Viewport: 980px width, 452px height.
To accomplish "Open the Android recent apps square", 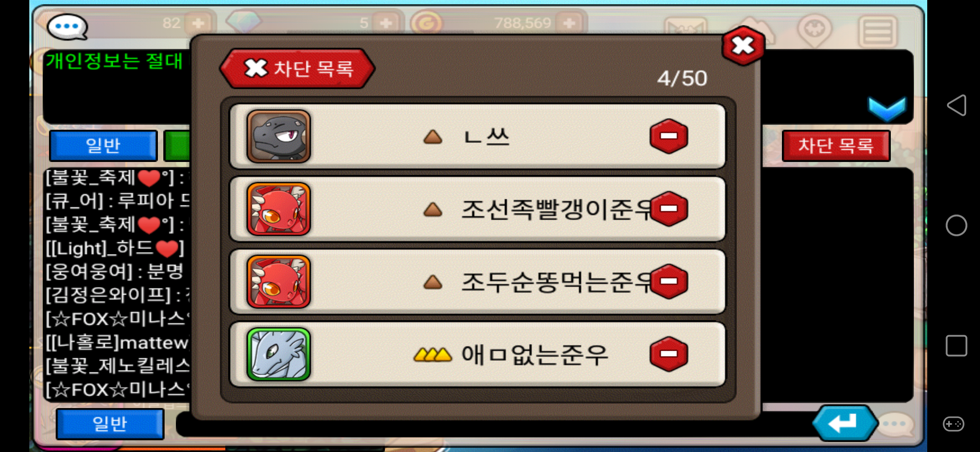I will pos(957,346).
